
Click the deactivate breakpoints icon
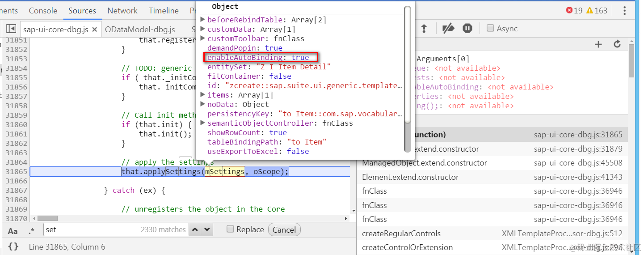[x=448, y=29]
